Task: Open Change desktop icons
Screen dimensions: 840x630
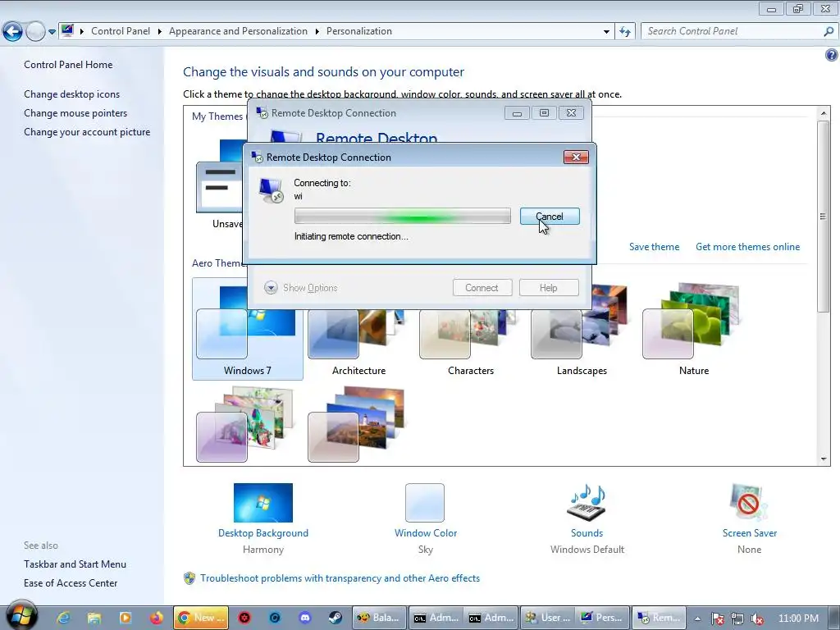Action: point(72,94)
